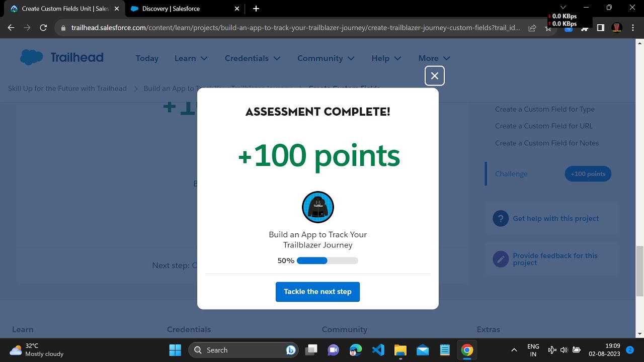The width and height of the screenshot is (644, 362).
Task: Open Create a Custom Field for Notes link
Action: pos(547,143)
